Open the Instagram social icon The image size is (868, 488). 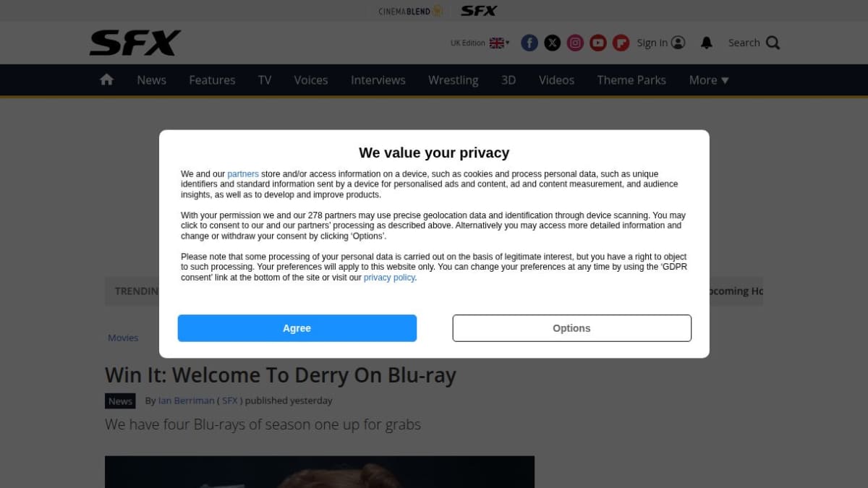pos(575,43)
